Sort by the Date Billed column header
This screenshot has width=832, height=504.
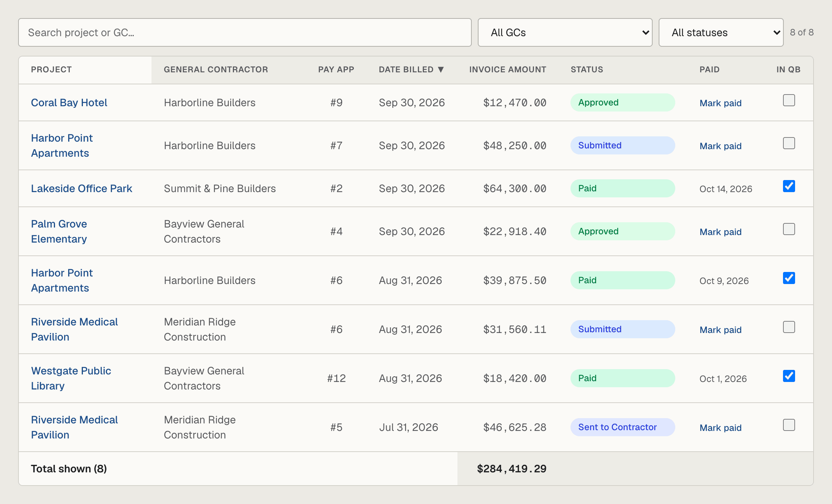pyautogui.click(x=411, y=70)
